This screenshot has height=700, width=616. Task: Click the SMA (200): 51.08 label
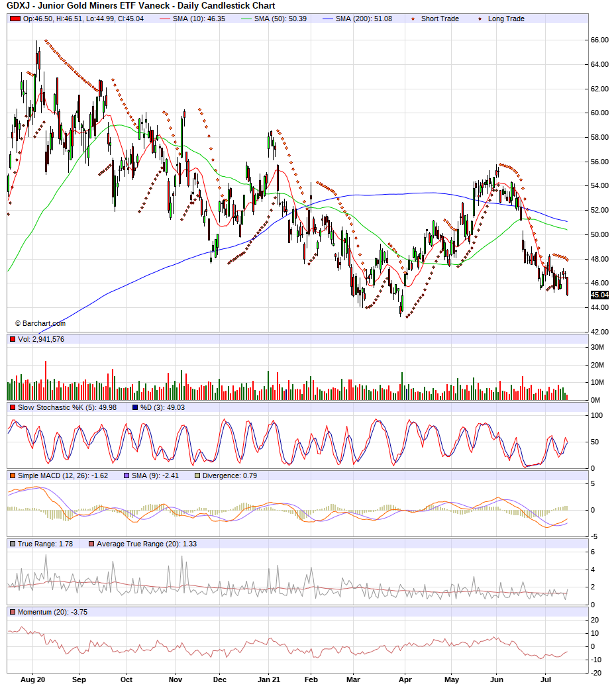[364, 19]
